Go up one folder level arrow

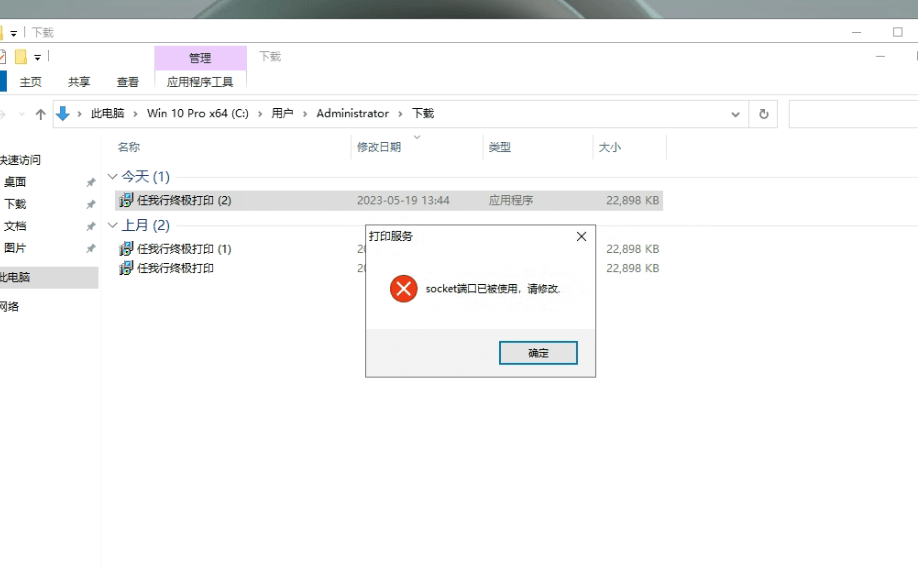[40, 114]
